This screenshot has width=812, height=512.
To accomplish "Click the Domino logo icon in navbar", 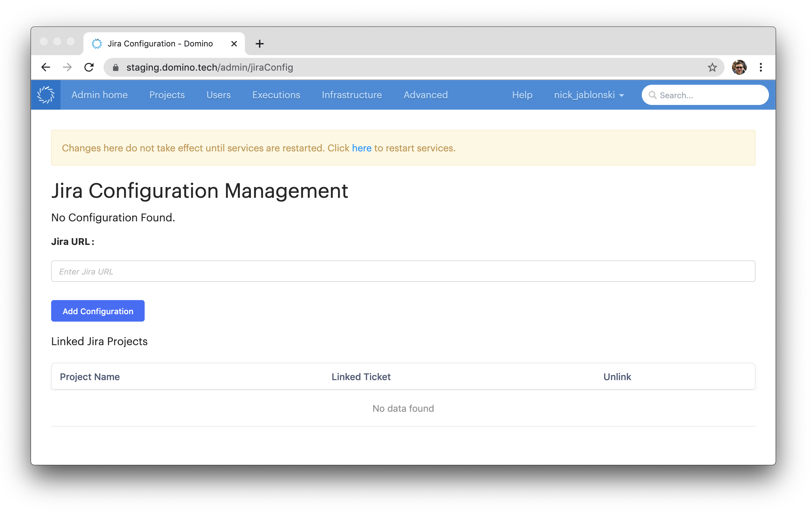I will (x=46, y=95).
